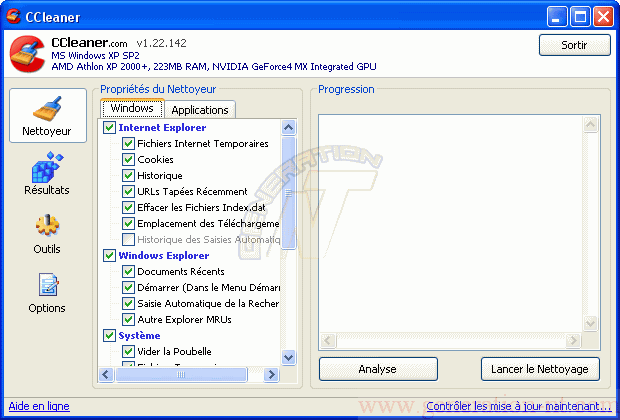
Task: Select the Système heading text
Action: point(139,335)
